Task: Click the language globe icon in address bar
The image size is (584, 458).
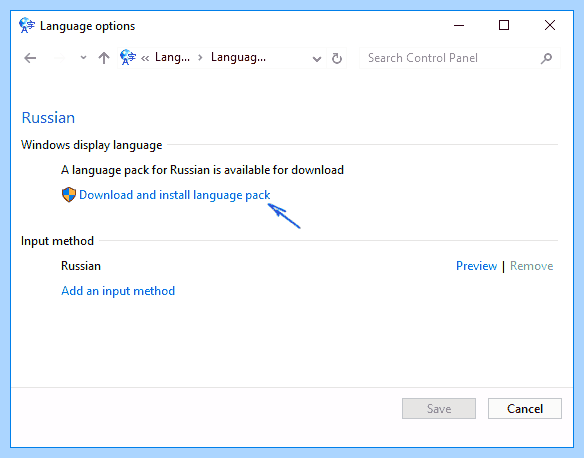Action: (x=128, y=57)
